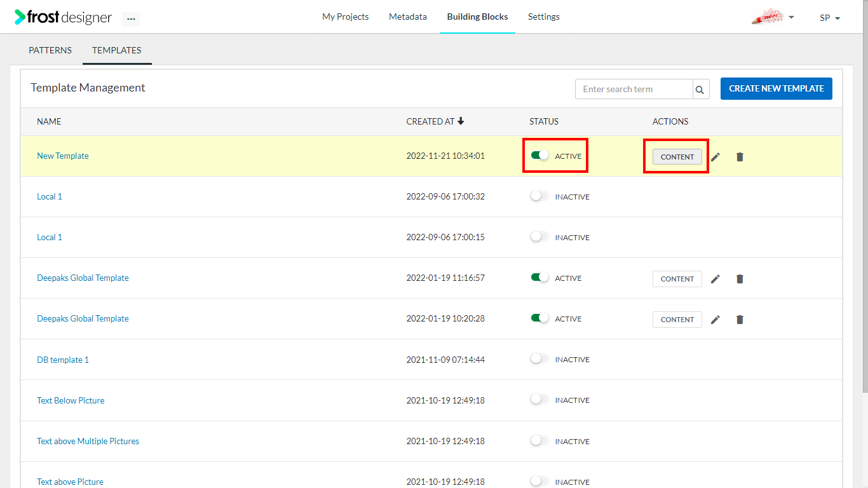Click pencil icon for Deepaks template 10:20:28
868x488 pixels.
click(715, 320)
